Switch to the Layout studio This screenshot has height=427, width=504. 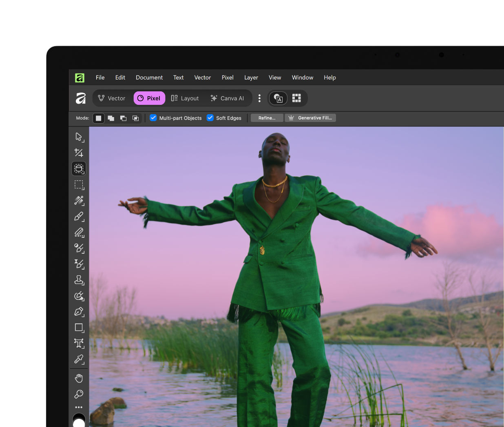click(x=185, y=98)
